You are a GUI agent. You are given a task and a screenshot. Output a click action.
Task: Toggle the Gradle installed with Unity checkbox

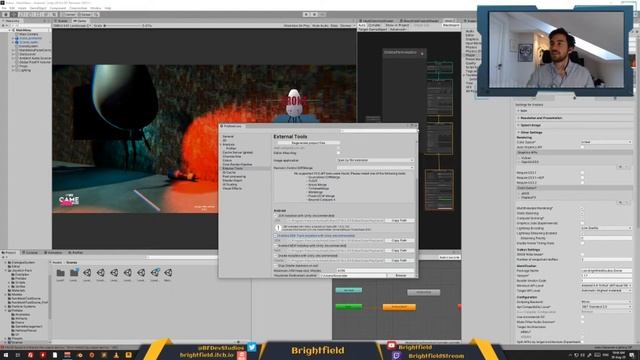pyautogui.click(x=276, y=256)
